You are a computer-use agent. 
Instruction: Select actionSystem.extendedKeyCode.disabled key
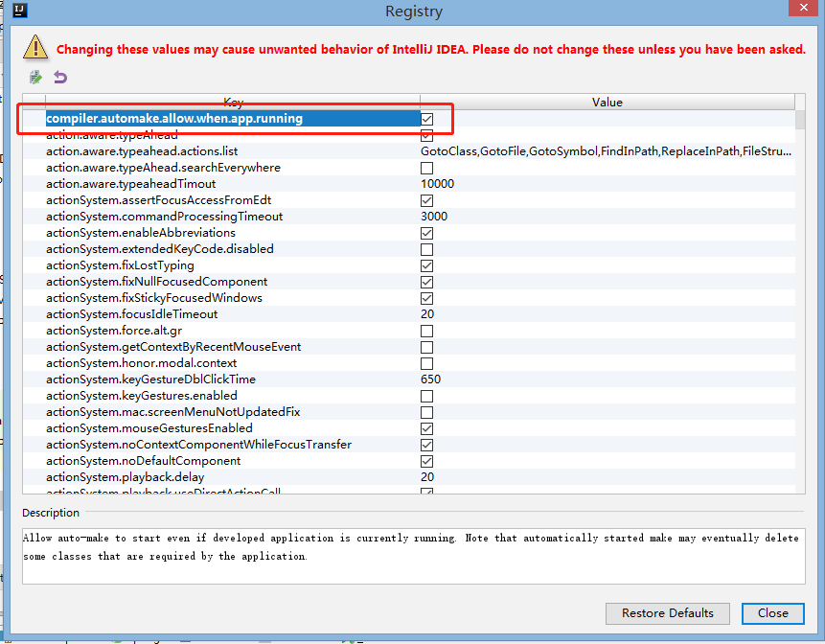point(159,249)
